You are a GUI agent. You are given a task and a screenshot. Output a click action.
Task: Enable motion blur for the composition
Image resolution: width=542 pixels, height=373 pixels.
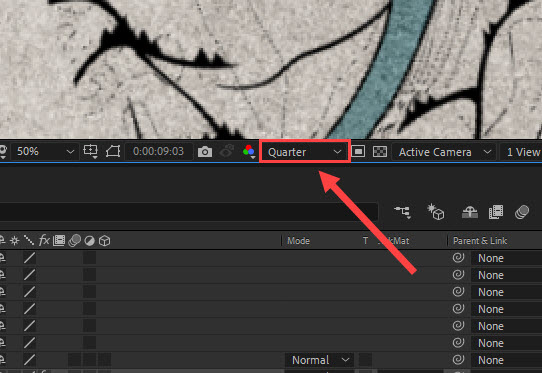(522, 212)
